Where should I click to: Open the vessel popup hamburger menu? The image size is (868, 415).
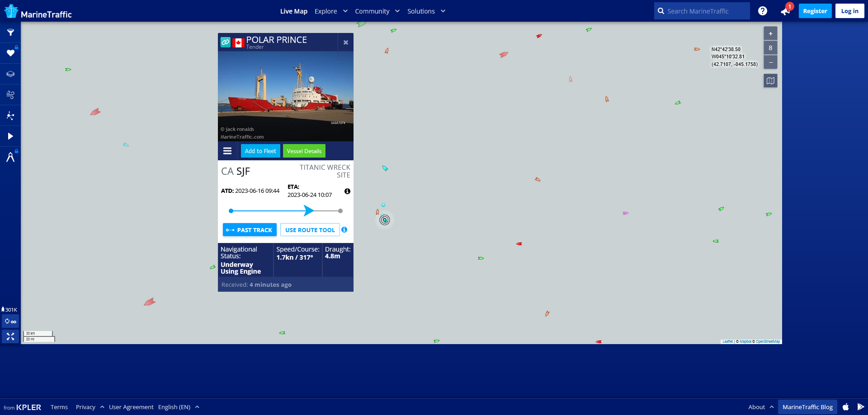pyautogui.click(x=227, y=151)
